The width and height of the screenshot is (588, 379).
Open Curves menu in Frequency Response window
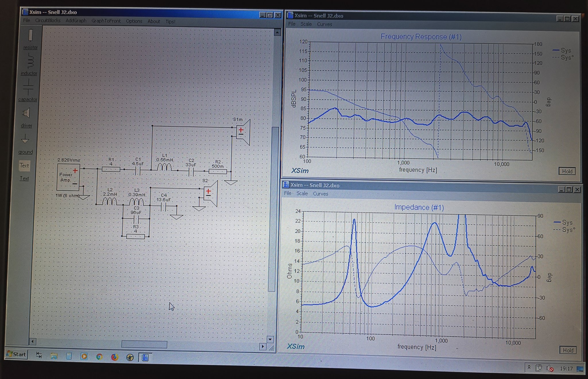tap(324, 24)
